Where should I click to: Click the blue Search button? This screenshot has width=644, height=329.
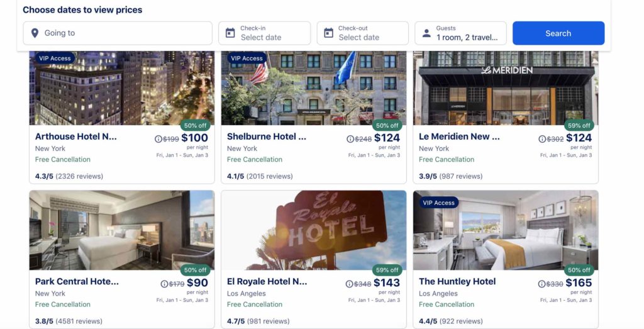point(558,33)
